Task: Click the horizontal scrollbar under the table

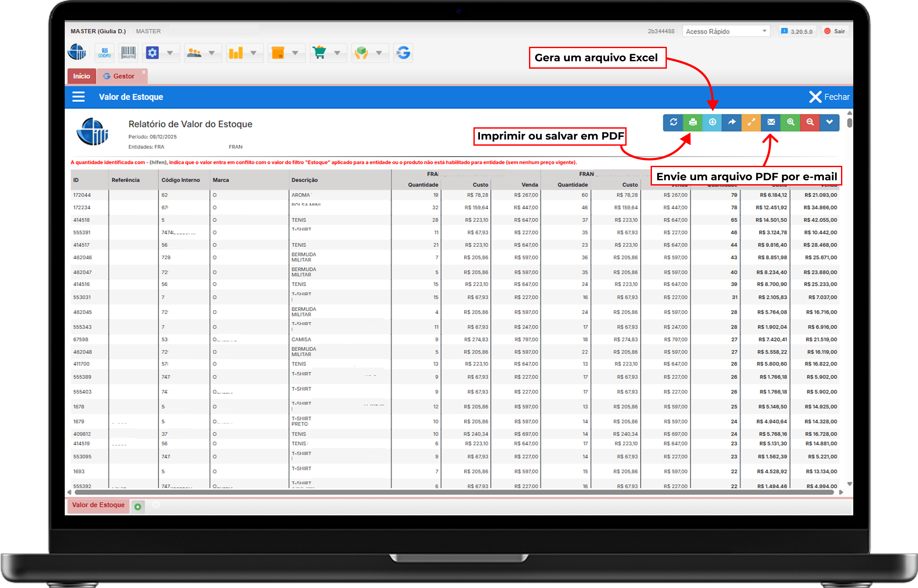Action: point(454,492)
